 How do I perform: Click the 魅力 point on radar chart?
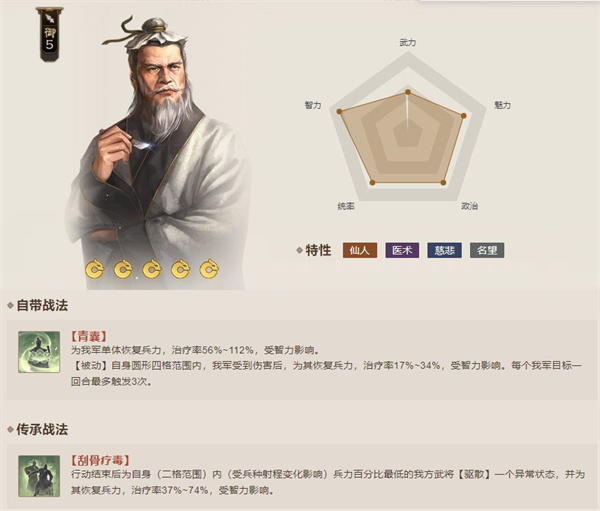464,116
